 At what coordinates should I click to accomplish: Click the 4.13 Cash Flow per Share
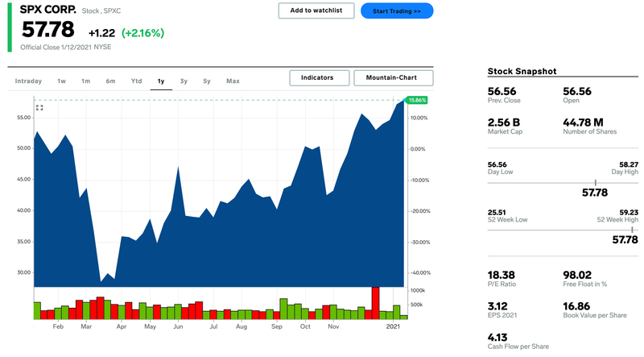point(497,338)
